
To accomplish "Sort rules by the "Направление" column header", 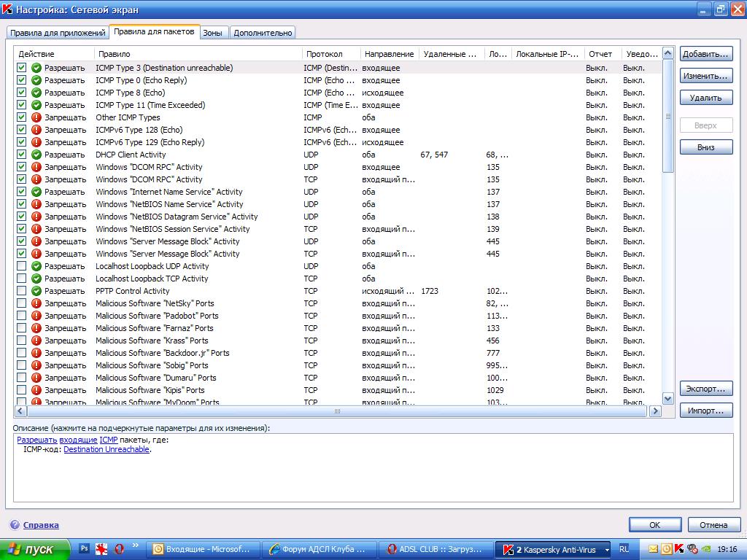I will (x=390, y=54).
